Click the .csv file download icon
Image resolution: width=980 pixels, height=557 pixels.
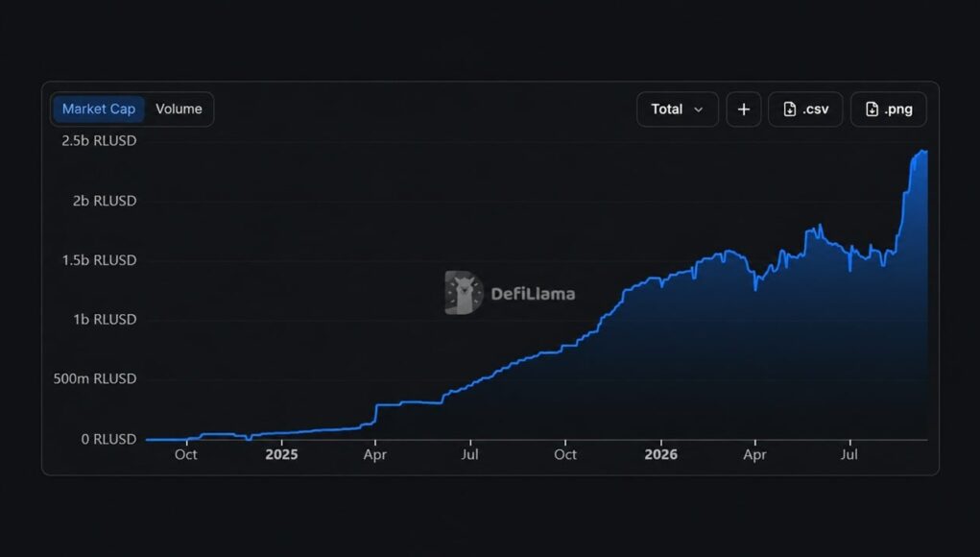click(x=789, y=109)
